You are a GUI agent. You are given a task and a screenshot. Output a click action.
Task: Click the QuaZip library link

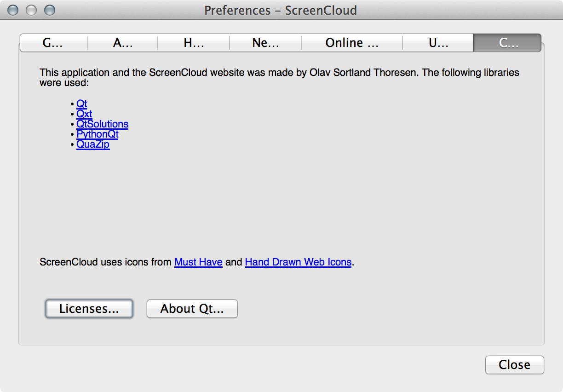point(93,144)
